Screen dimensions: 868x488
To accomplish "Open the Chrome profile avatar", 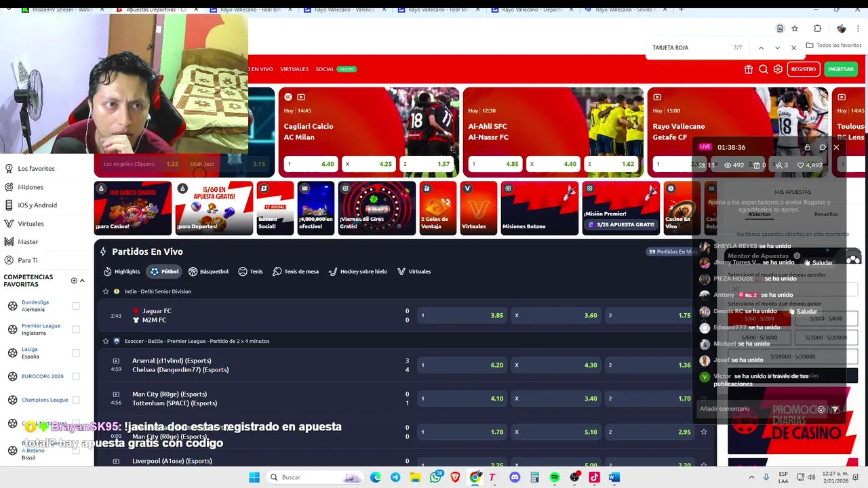I will (x=842, y=28).
